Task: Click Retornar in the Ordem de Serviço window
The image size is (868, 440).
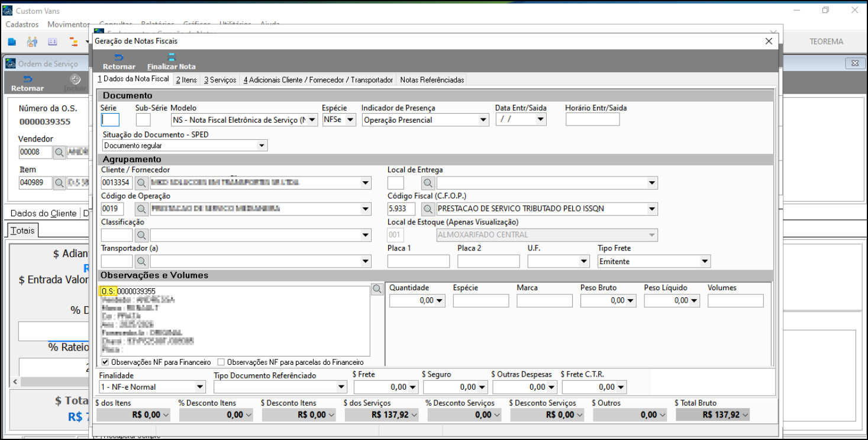Action: 27,83
